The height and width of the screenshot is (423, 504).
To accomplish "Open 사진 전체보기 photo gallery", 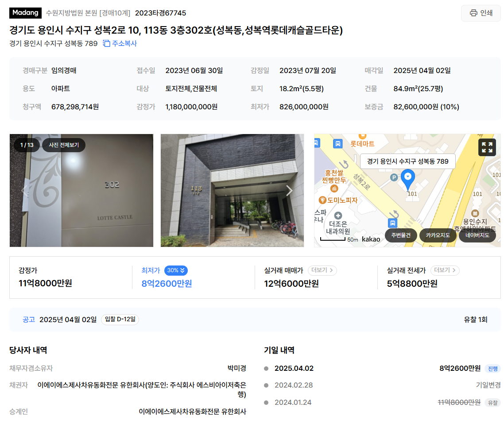I will coord(64,145).
